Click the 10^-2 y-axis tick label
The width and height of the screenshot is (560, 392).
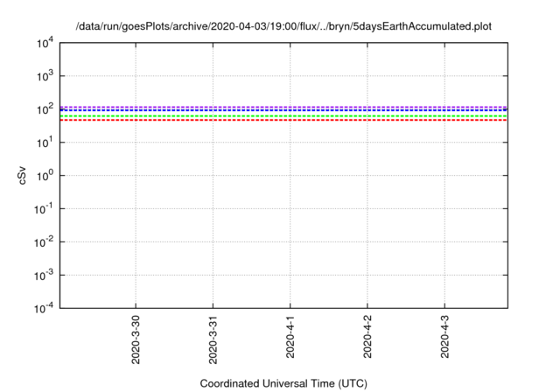click(44, 242)
